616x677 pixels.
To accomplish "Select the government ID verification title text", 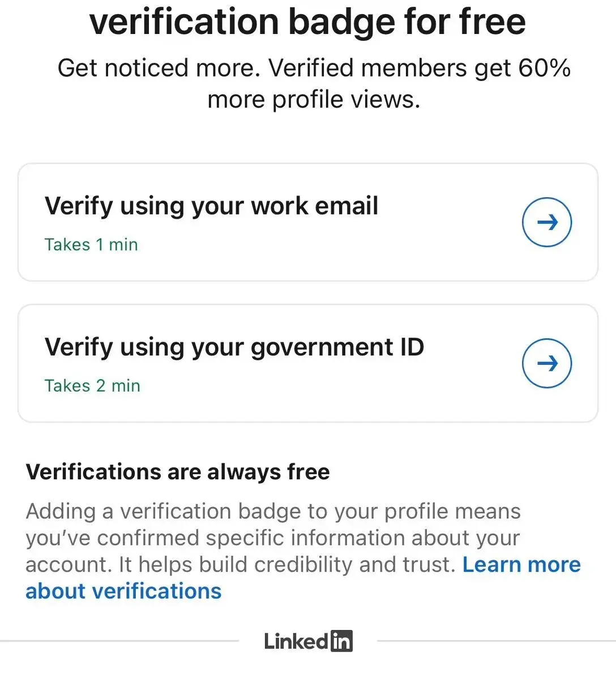I will click(x=234, y=347).
